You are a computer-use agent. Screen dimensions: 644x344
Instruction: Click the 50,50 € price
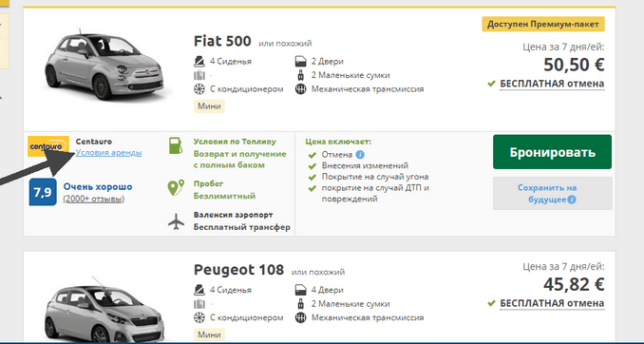click(574, 65)
